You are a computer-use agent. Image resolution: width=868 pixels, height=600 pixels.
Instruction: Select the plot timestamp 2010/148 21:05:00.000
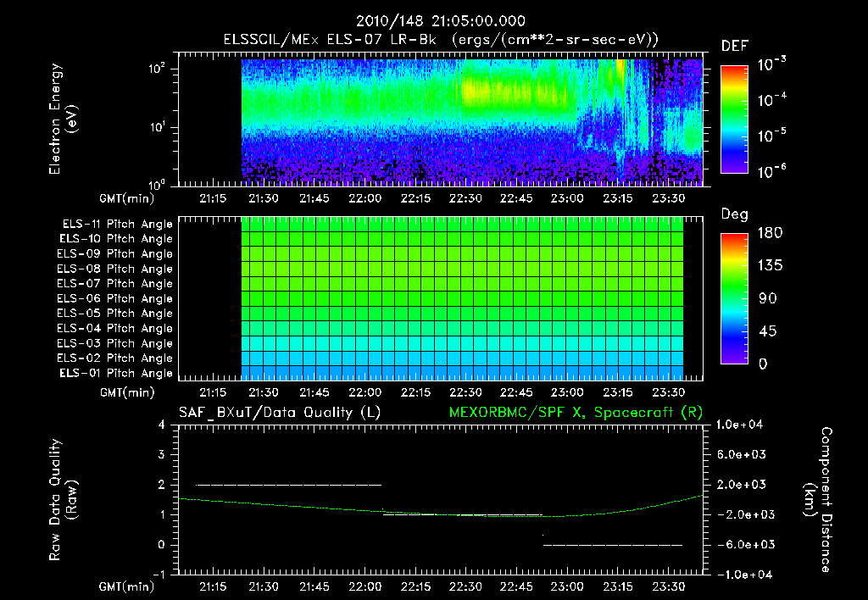click(440, 21)
